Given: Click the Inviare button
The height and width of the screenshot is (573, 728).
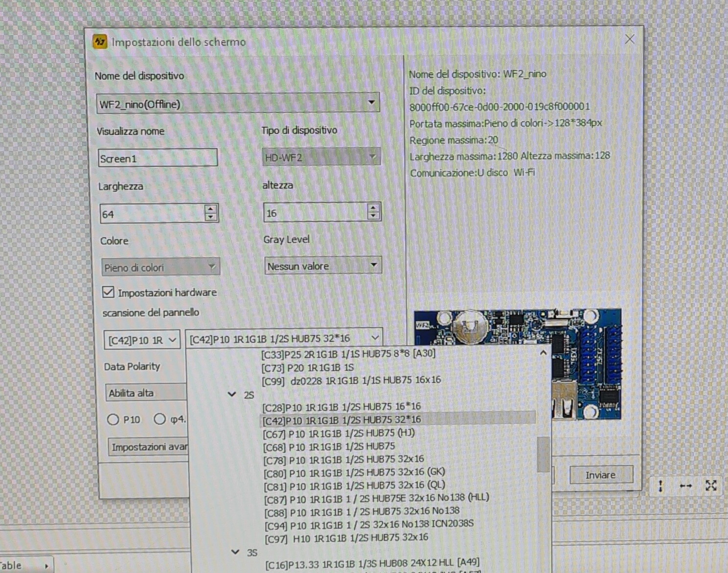Looking at the screenshot, I should coord(601,475).
